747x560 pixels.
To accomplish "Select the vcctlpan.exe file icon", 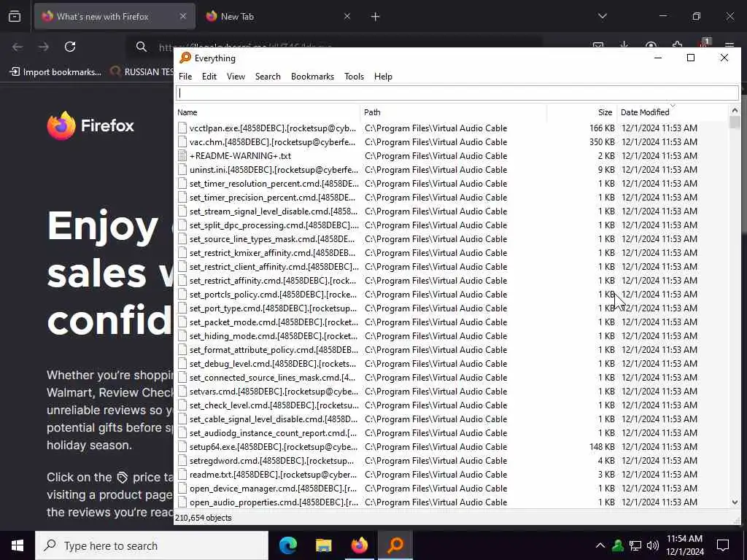I will pyautogui.click(x=182, y=128).
